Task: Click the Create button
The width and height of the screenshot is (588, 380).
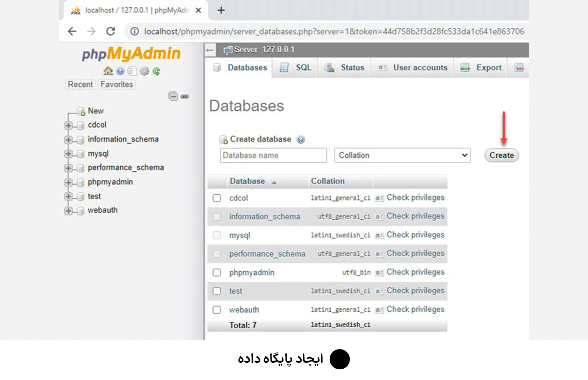Action: [x=502, y=155]
